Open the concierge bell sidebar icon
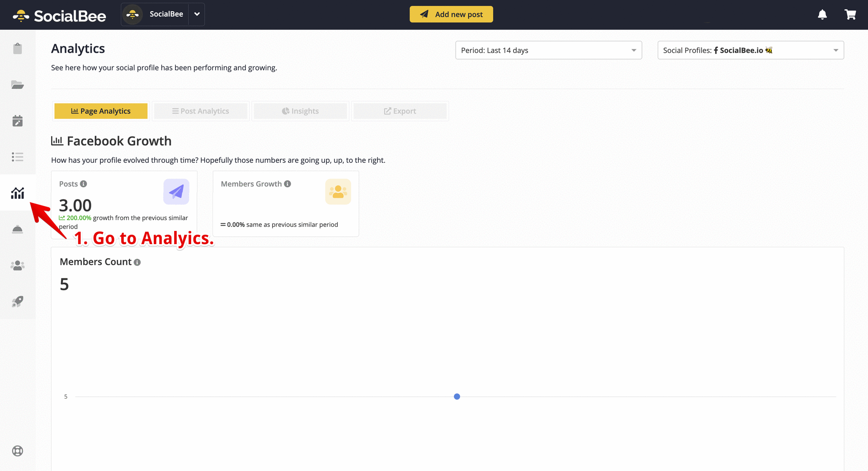 [17, 229]
